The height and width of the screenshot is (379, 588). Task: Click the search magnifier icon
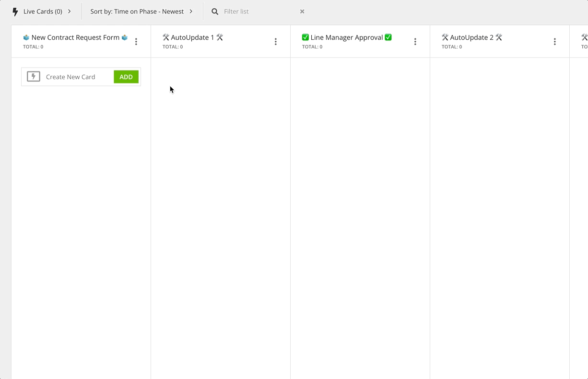[x=215, y=12]
